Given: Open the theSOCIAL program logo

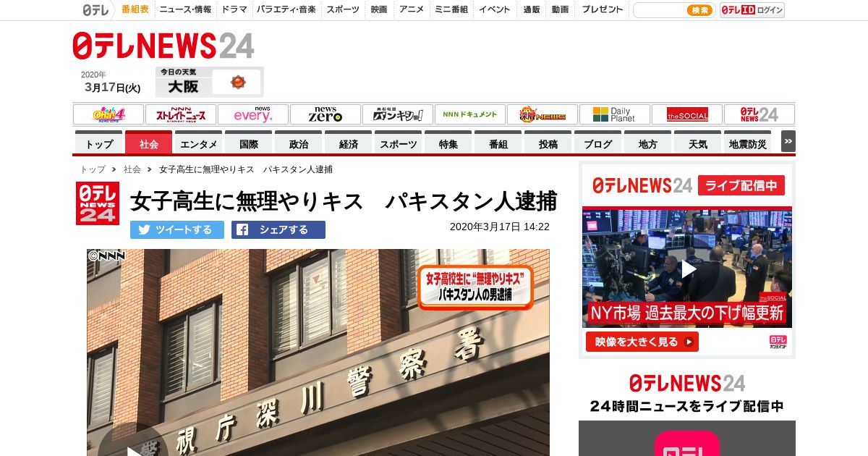Looking at the screenshot, I should point(687,114).
